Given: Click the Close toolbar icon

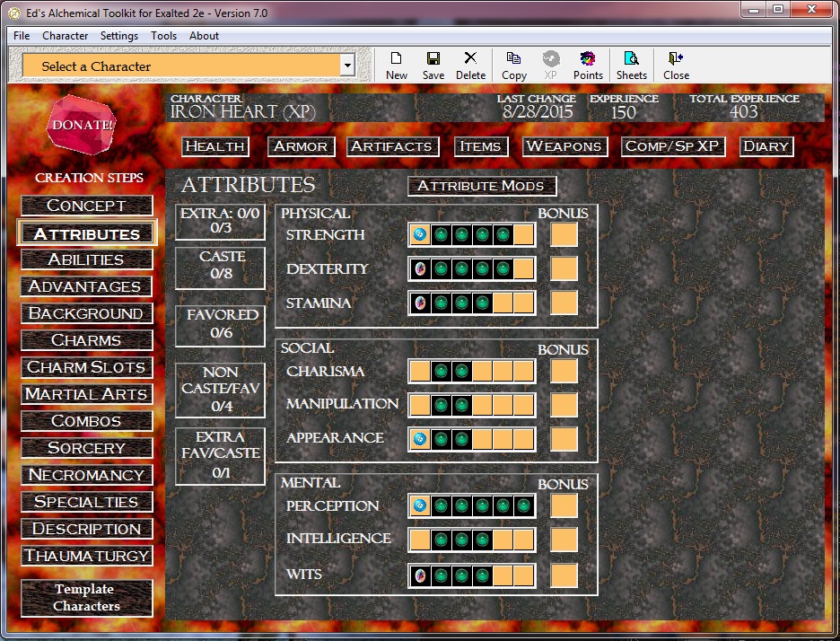Looking at the screenshot, I should [676, 66].
